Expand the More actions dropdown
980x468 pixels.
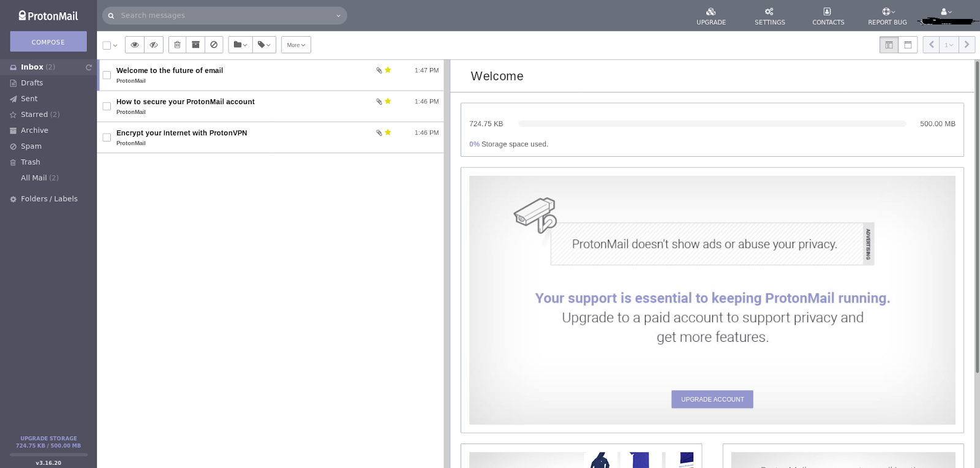296,45
